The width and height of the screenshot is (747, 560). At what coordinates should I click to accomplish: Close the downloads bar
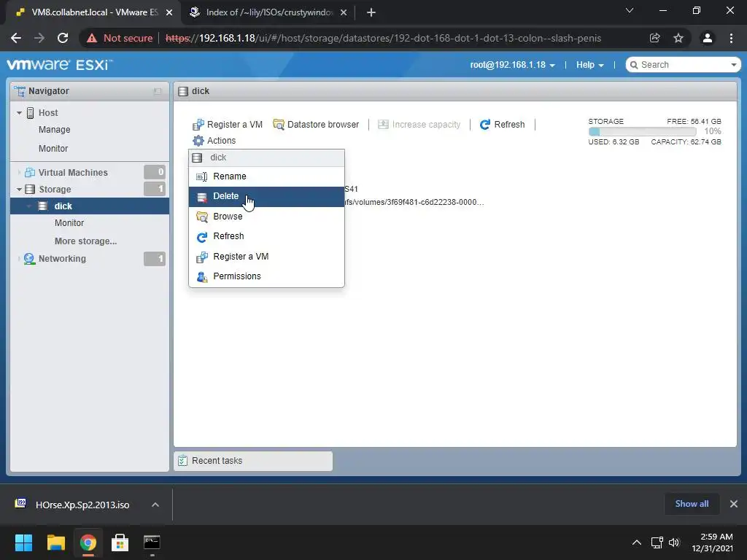(734, 504)
